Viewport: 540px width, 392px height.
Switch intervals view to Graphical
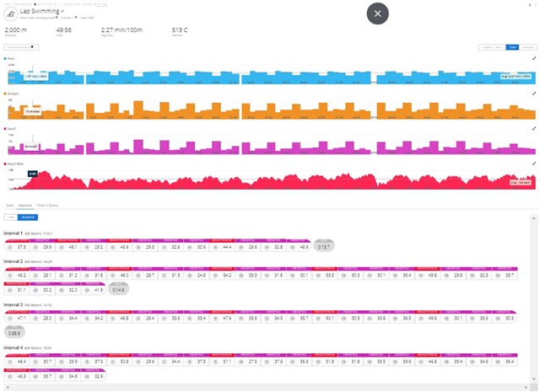coord(28,217)
